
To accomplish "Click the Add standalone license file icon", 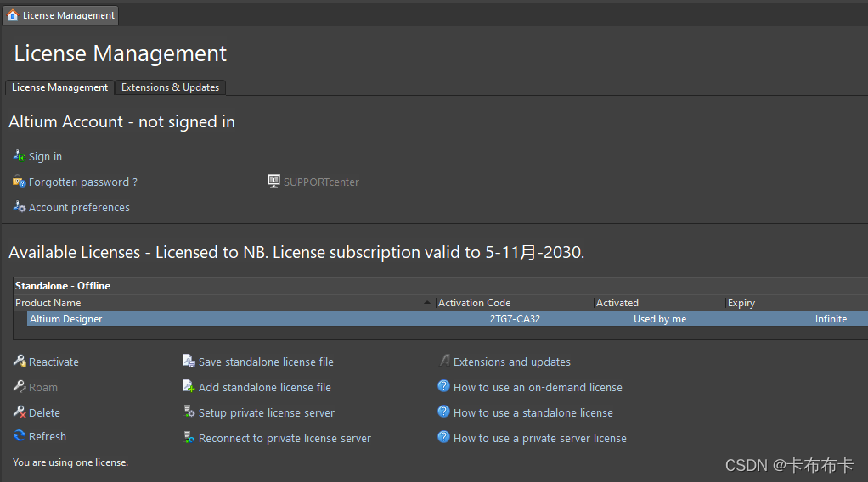I will (x=189, y=387).
